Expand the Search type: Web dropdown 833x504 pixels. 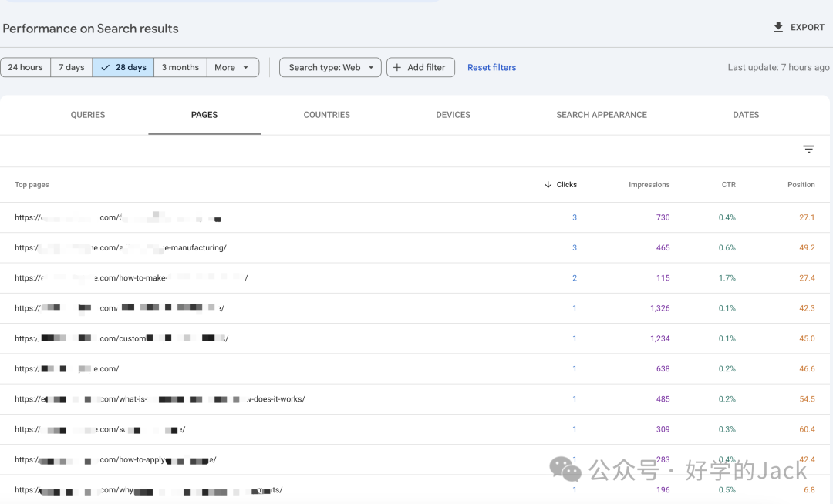(x=330, y=68)
